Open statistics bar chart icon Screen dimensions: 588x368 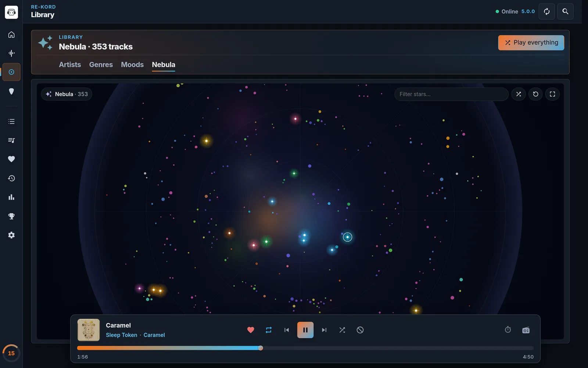click(x=11, y=197)
